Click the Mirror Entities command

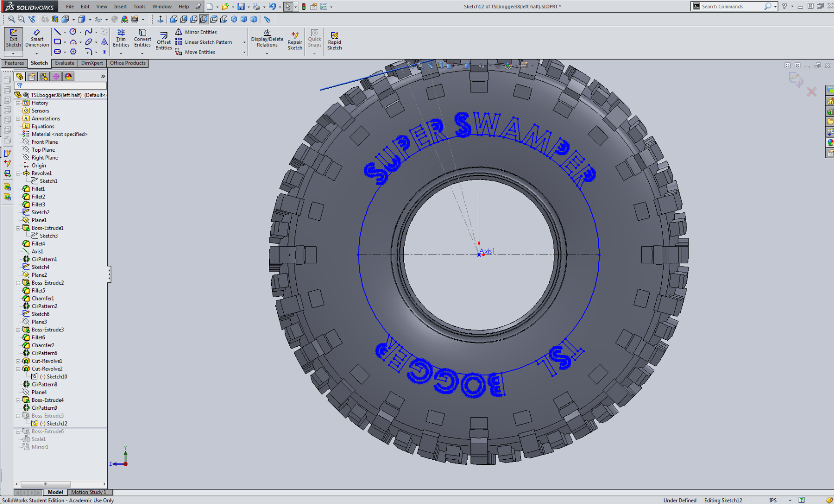pos(198,32)
